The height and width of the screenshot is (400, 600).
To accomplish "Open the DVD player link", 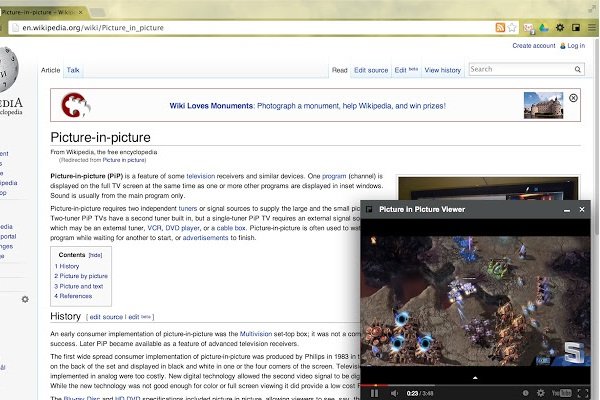I will [x=182, y=228].
